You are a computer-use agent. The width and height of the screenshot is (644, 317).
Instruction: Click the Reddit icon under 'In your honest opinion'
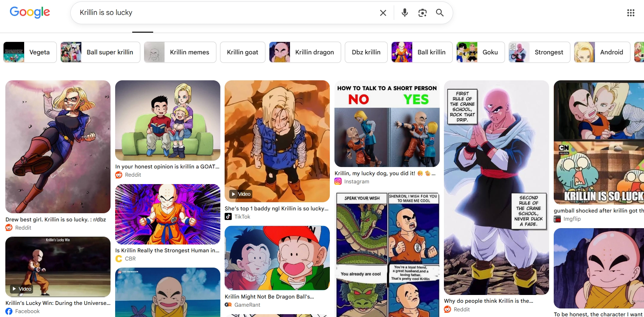[119, 175]
